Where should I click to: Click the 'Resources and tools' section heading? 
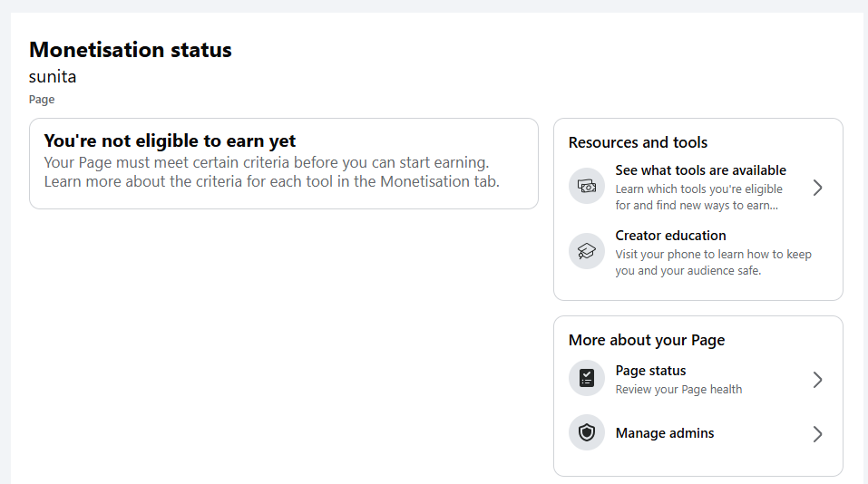[x=638, y=142]
